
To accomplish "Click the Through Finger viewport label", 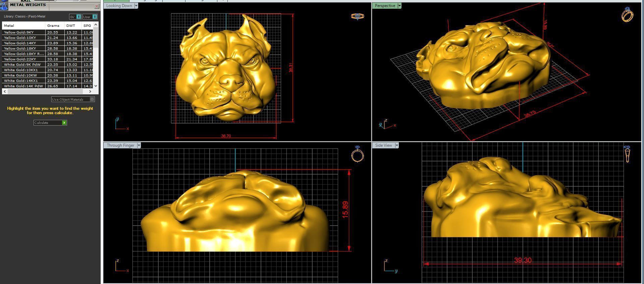I will tap(120, 145).
